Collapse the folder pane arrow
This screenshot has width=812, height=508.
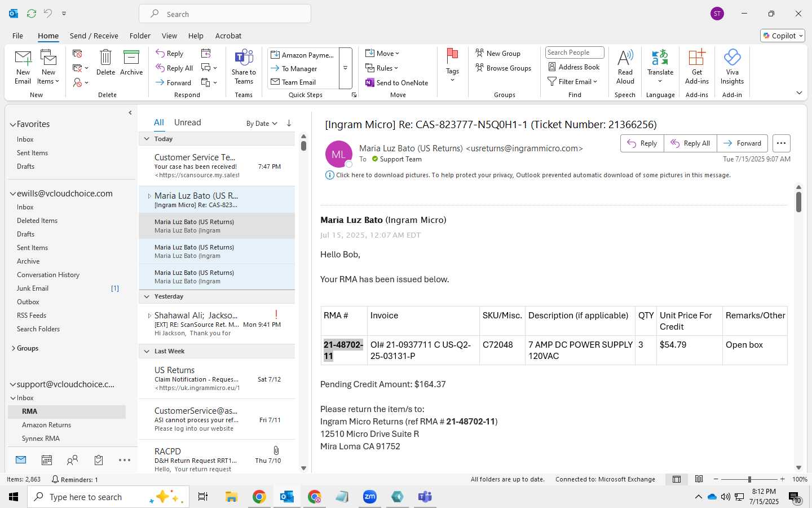click(130, 112)
